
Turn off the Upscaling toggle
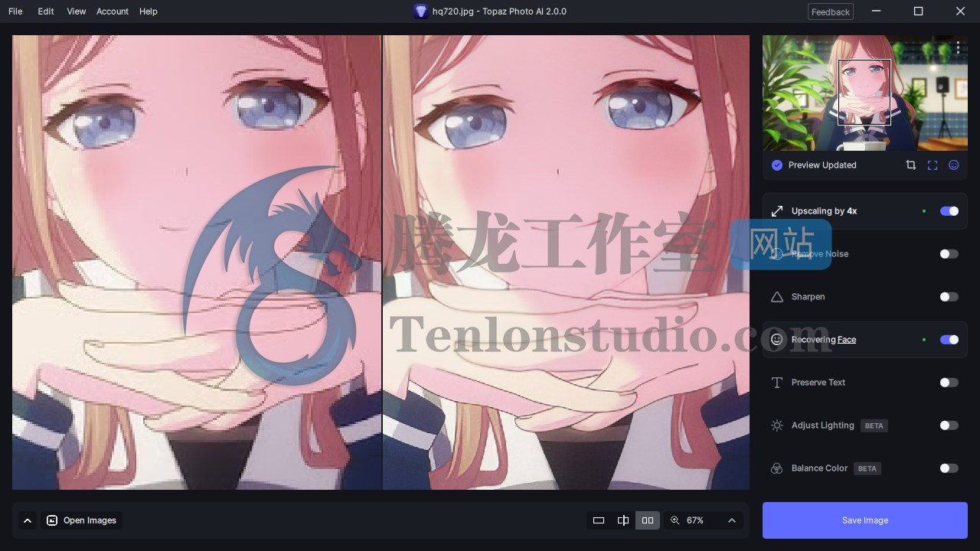[949, 211]
